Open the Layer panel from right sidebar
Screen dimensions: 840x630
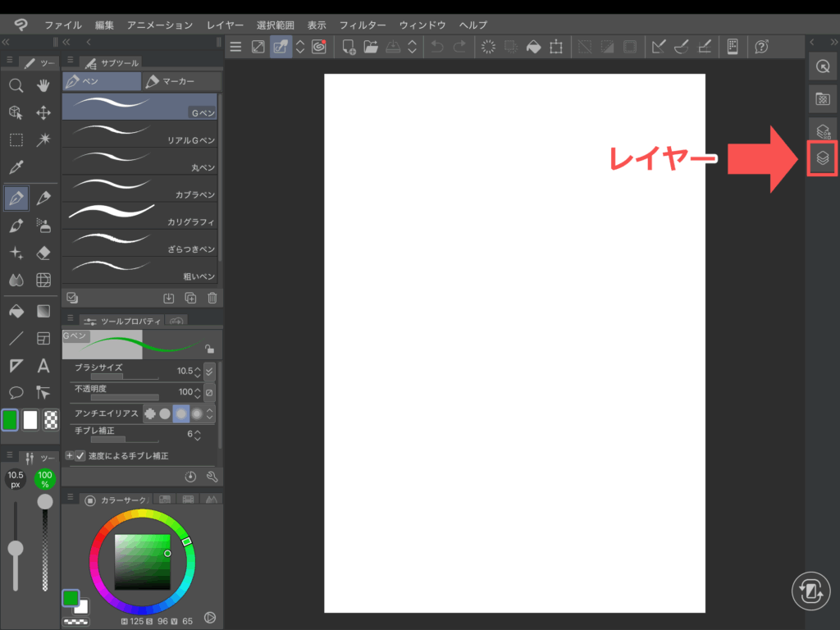point(822,158)
